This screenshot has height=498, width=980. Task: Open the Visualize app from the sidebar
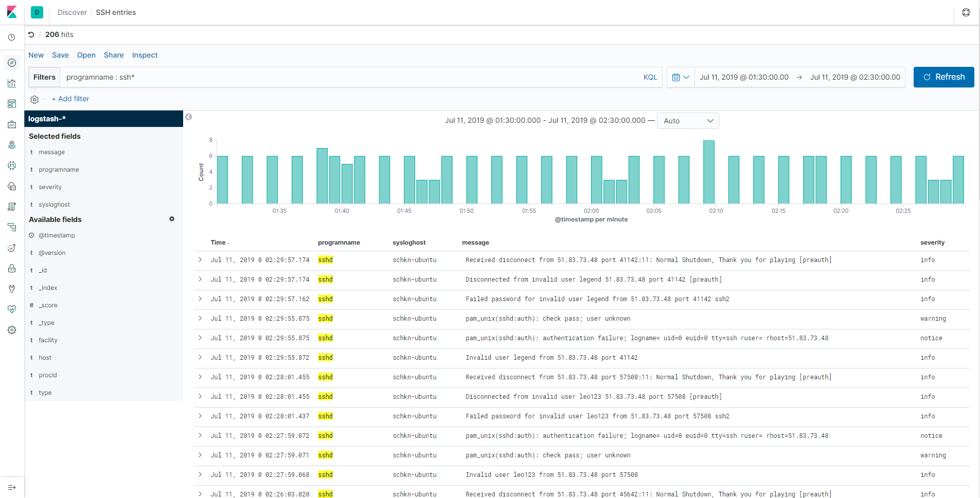pos(12,83)
